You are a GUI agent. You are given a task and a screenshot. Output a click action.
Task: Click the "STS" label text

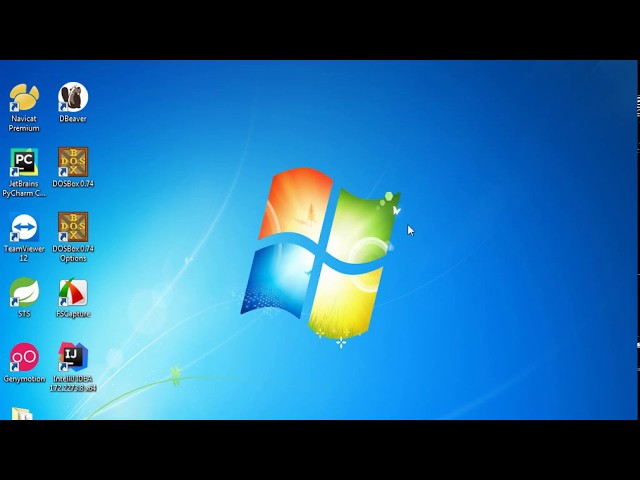click(24, 314)
